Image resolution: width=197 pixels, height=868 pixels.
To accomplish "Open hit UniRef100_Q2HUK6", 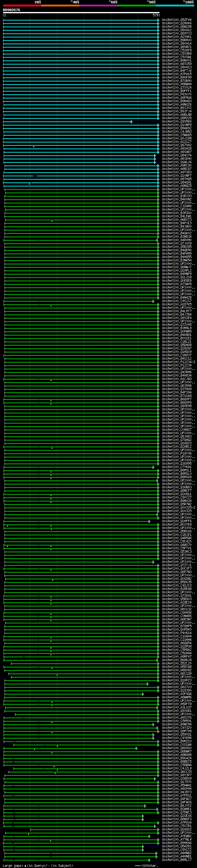I will click(177, 23).
